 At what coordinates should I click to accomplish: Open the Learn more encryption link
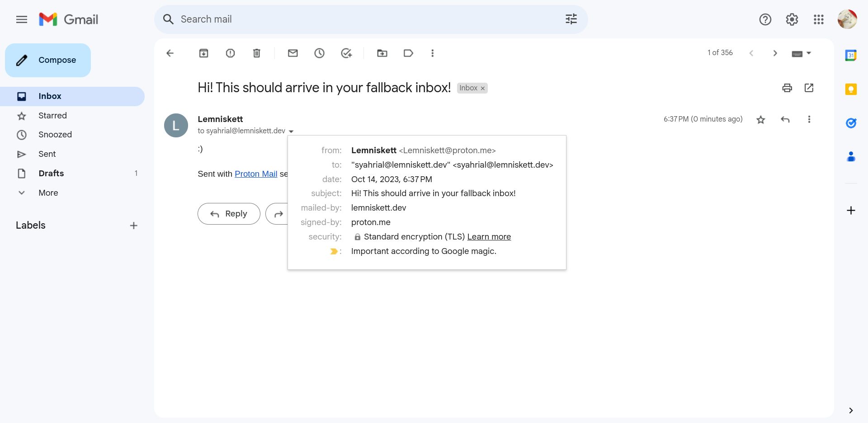point(489,237)
